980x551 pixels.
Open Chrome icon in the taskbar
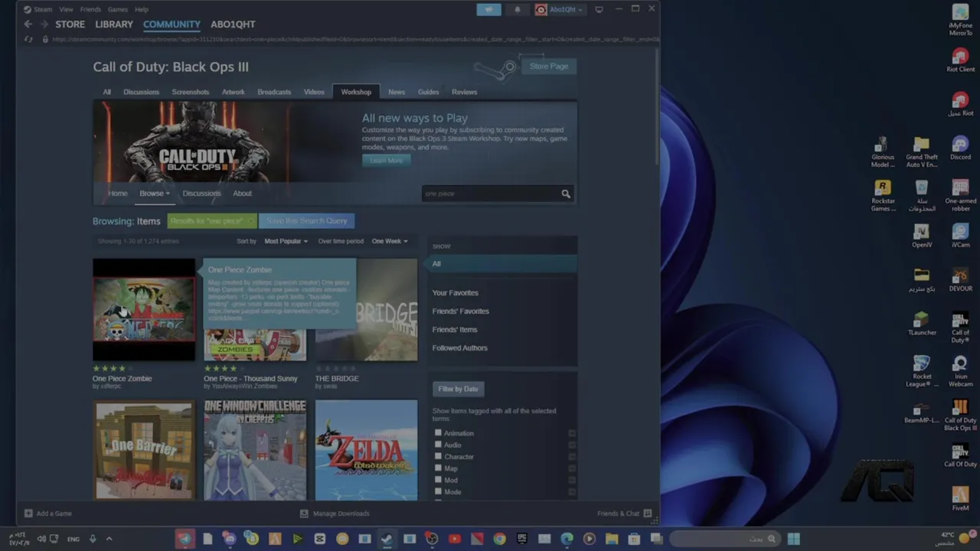click(x=499, y=539)
